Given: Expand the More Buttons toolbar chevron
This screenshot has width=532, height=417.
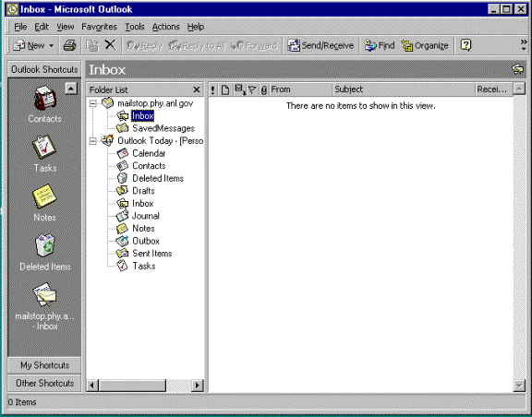Looking at the screenshot, I should pyautogui.click(x=524, y=45).
